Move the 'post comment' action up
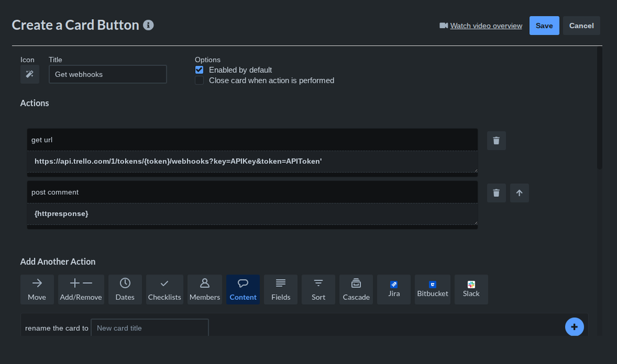This screenshot has height=364, width=617. tap(519, 192)
